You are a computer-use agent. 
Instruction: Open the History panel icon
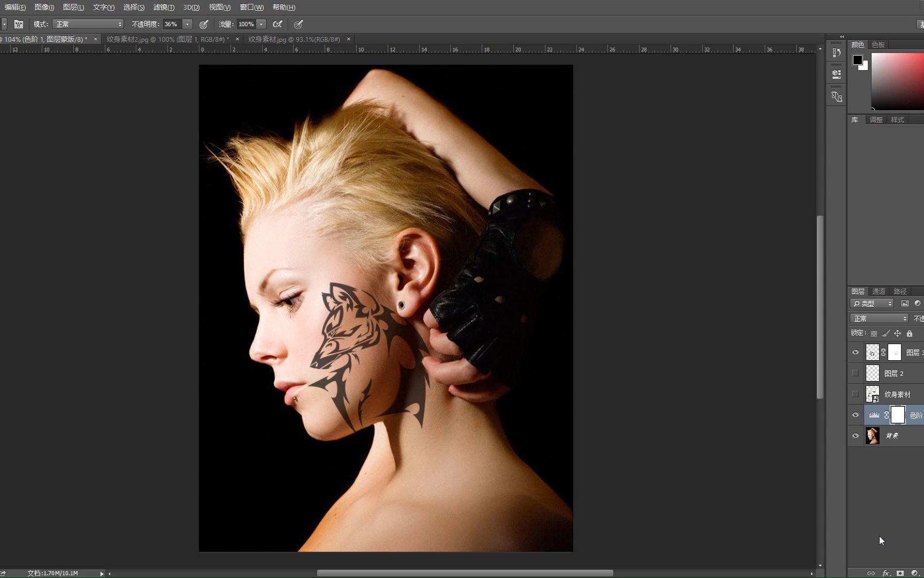836,53
